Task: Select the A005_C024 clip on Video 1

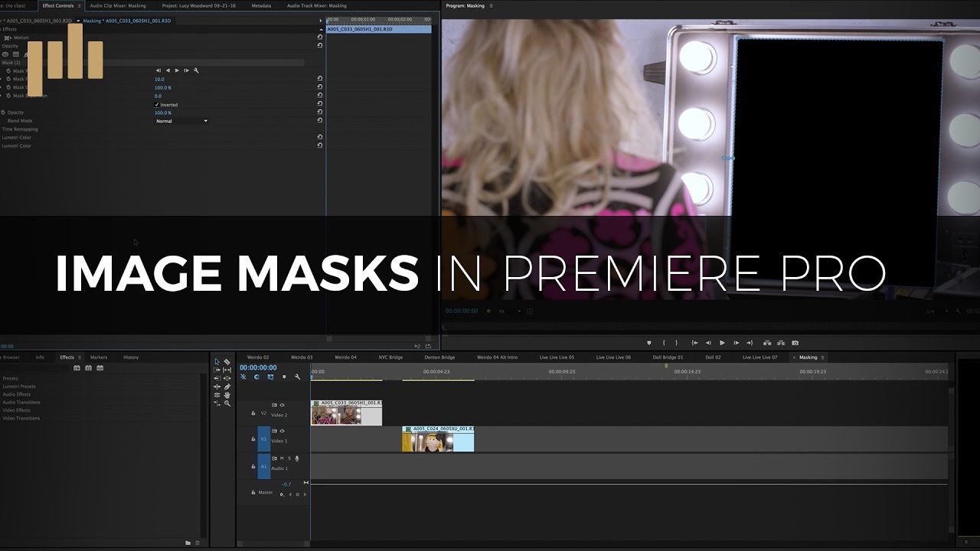Action: [438, 439]
